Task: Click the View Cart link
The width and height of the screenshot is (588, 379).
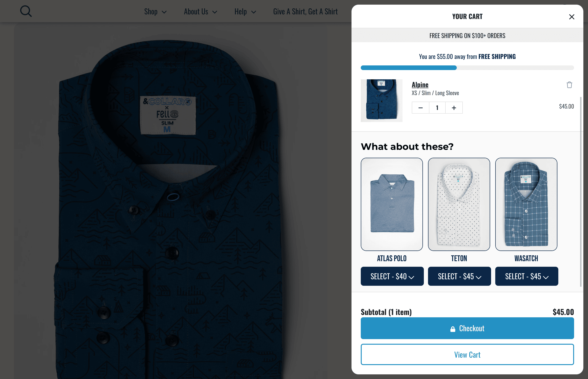Action: coord(467,355)
